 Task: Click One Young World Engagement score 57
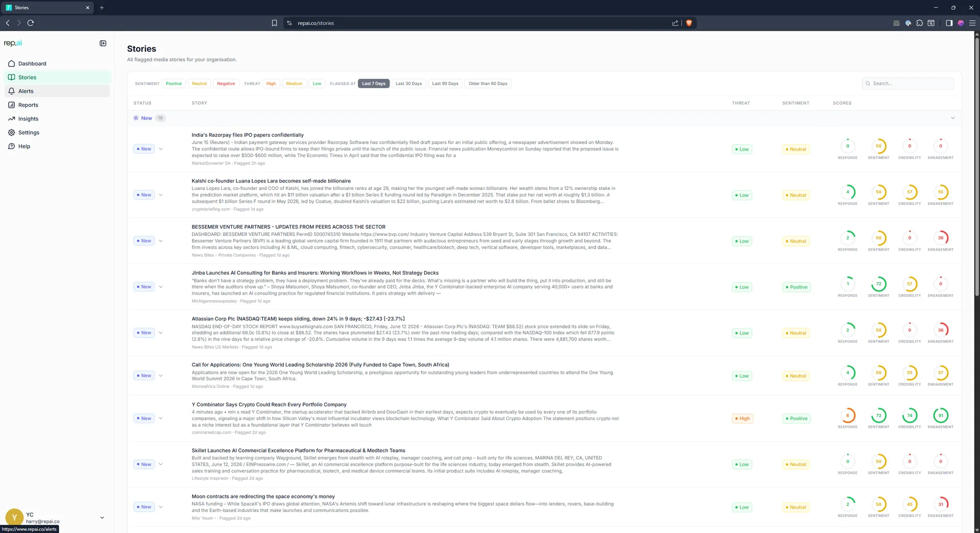click(x=941, y=373)
